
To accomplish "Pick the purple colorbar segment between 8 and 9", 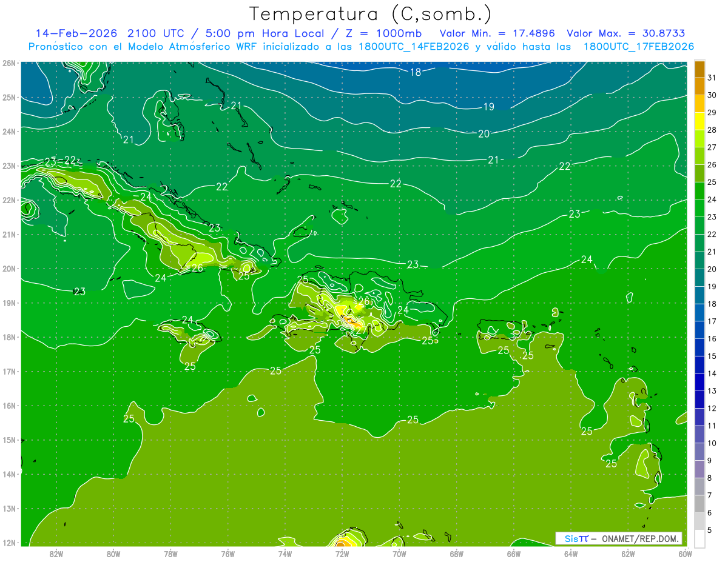I will click(x=699, y=469).
